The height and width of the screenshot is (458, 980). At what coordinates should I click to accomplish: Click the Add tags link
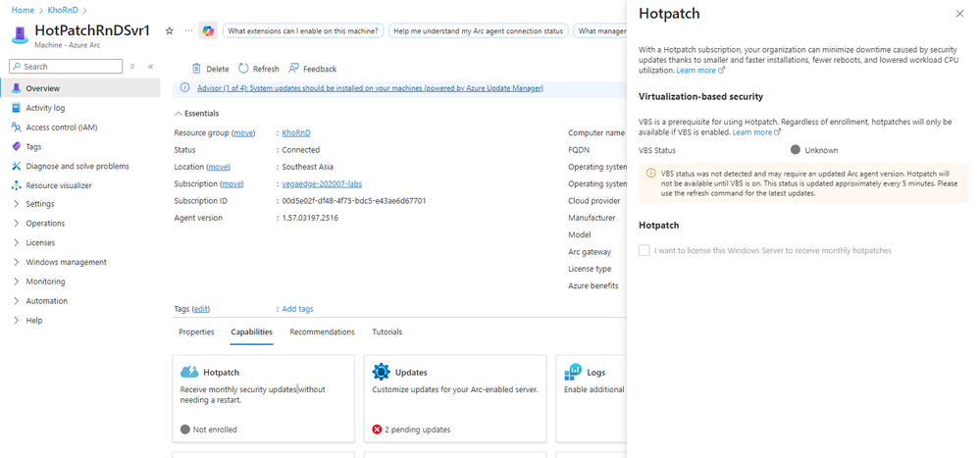tap(297, 309)
